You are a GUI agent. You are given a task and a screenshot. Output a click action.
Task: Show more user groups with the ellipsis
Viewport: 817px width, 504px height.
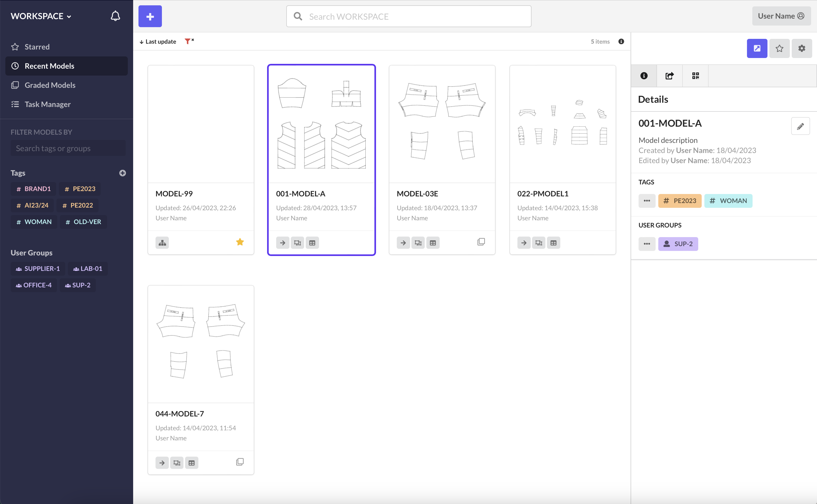[x=647, y=244]
